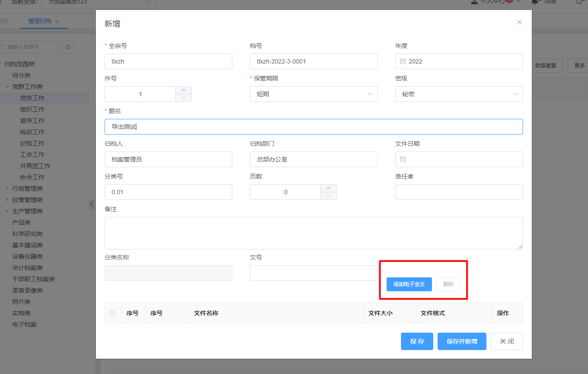Click the 保存并新增 button
This screenshot has height=374, width=588.
coord(462,341)
